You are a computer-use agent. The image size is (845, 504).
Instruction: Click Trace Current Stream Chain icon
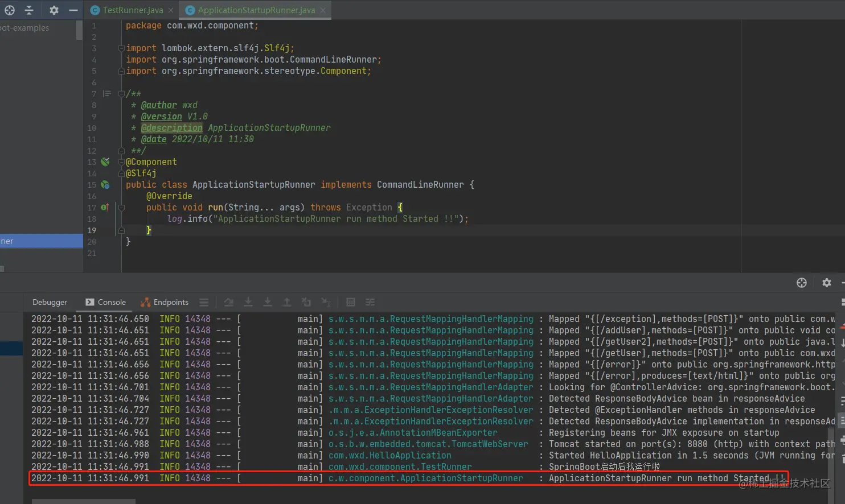370,302
